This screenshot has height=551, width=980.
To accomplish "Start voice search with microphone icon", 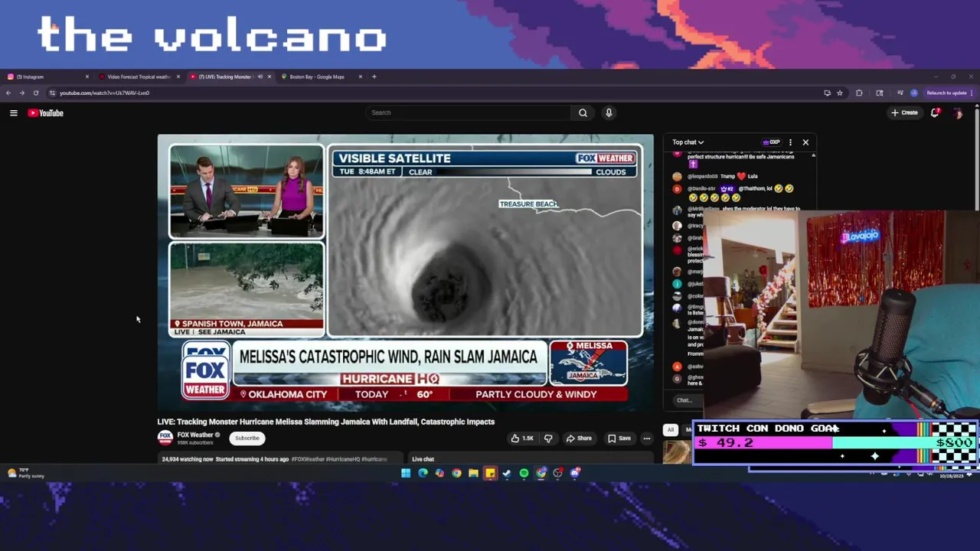I will click(609, 112).
